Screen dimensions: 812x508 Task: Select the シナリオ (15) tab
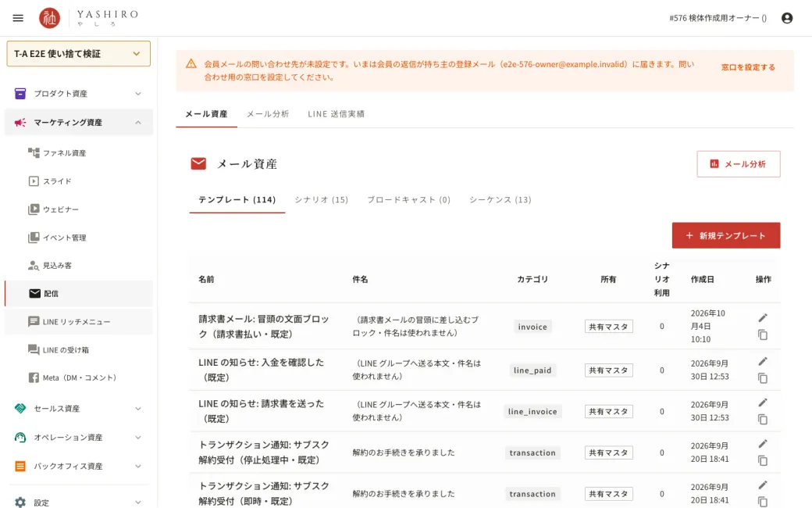coord(321,199)
